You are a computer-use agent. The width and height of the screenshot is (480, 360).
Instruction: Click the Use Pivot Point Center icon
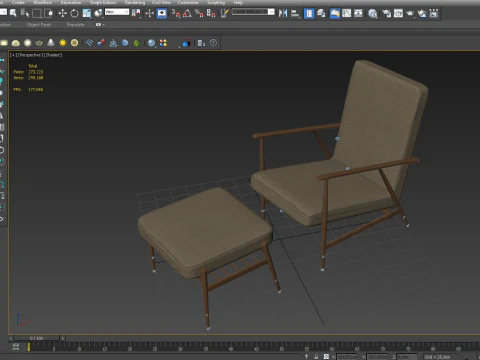pyautogui.click(x=136, y=13)
